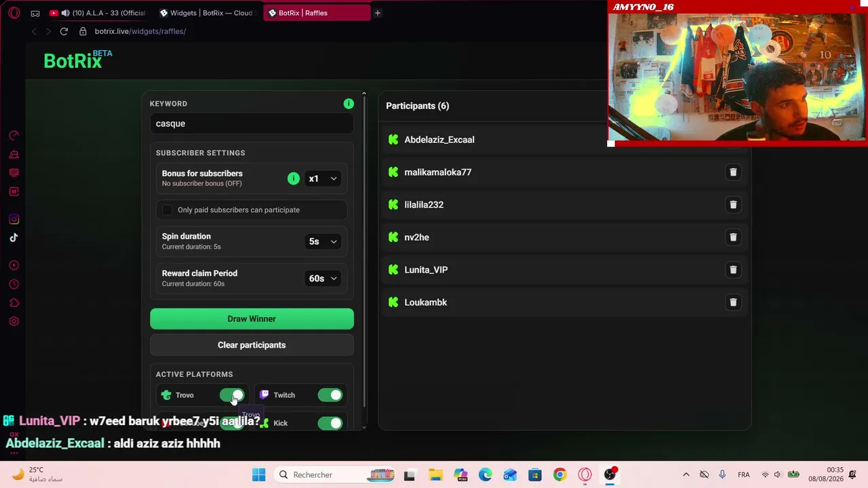Remove Loukambk with the trash icon
Viewport: 868px width, 488px height.
(733, 302)
